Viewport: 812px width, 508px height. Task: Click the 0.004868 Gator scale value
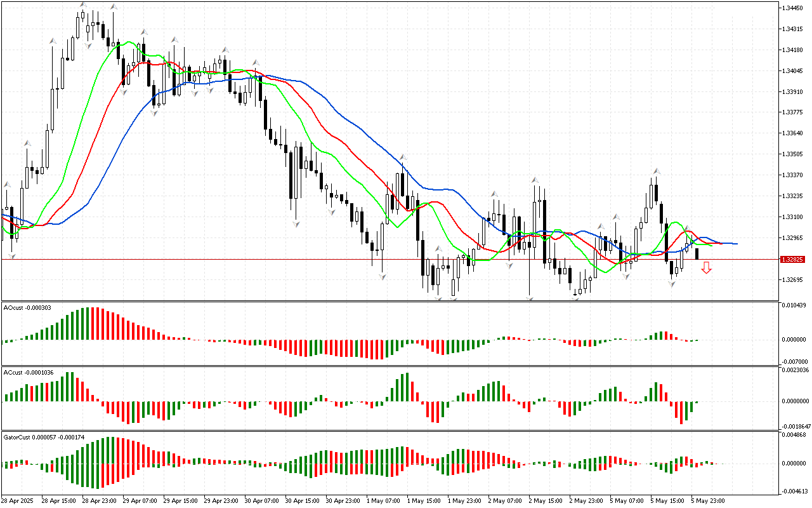pyautogui.click(x=795, y=435)
